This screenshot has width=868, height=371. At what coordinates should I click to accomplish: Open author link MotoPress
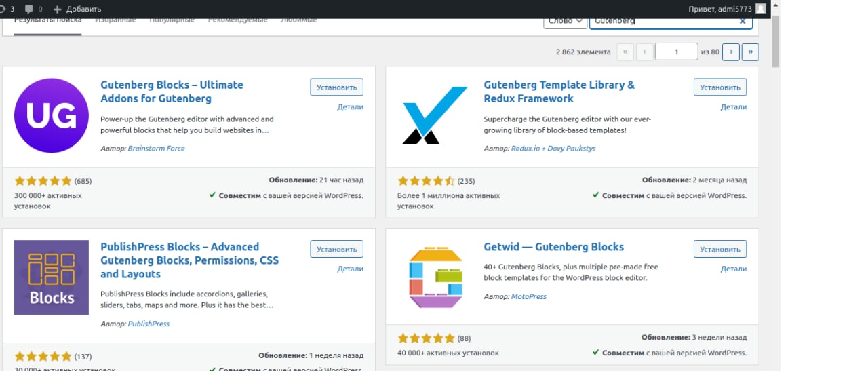[x=528, y=296]
